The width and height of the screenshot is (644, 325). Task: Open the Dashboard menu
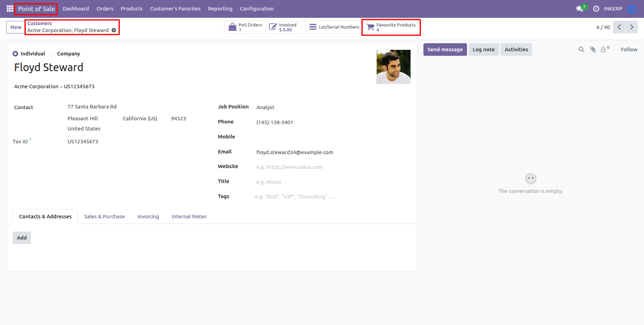point(76,9)
